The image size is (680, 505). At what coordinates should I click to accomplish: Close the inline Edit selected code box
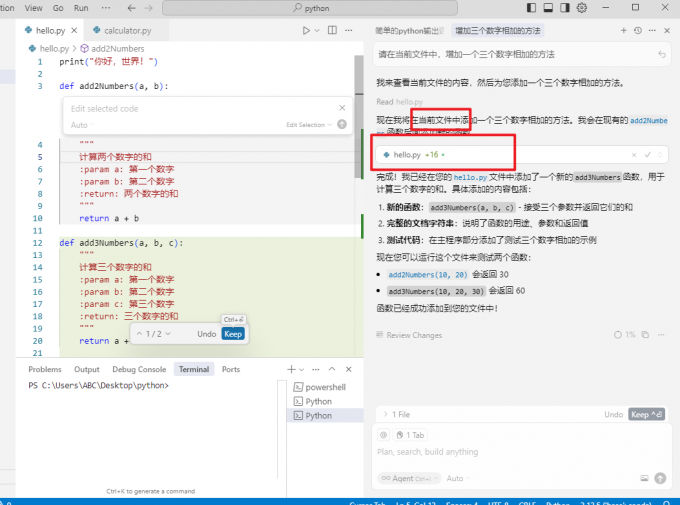[x=342, y=108]
